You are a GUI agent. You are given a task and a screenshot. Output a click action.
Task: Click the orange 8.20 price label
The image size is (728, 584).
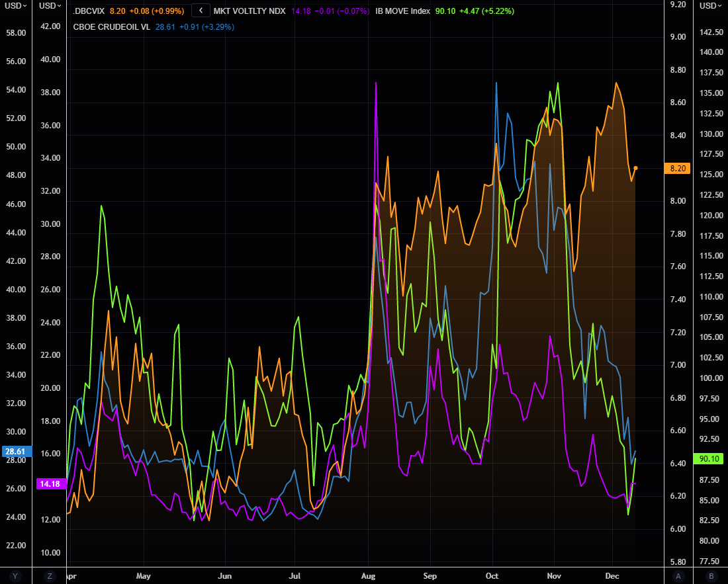[677, 169]
